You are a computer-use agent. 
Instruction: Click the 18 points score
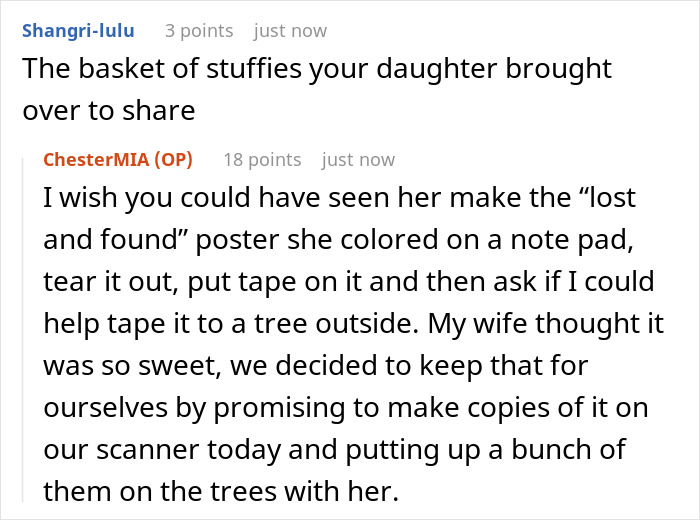pyautogui.click(x=262, y=160)
